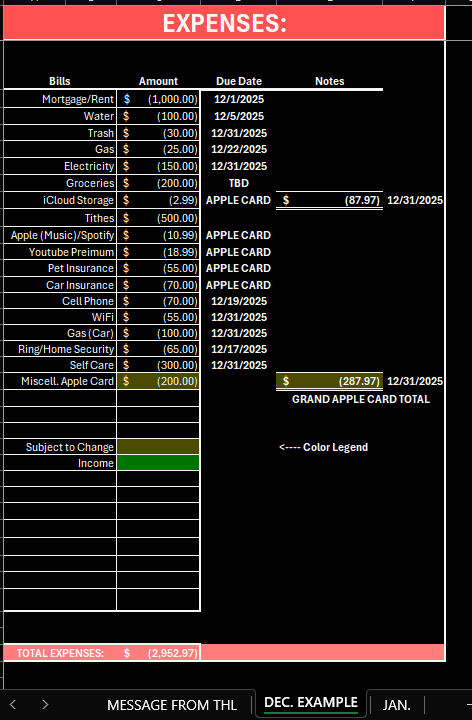Select the Self Care amount cell
This screenshot has height=720, width=472.
[158, 365]
